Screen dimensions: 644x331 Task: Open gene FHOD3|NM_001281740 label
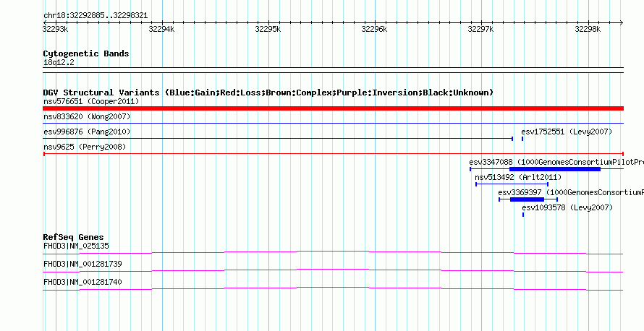point(82,282)
